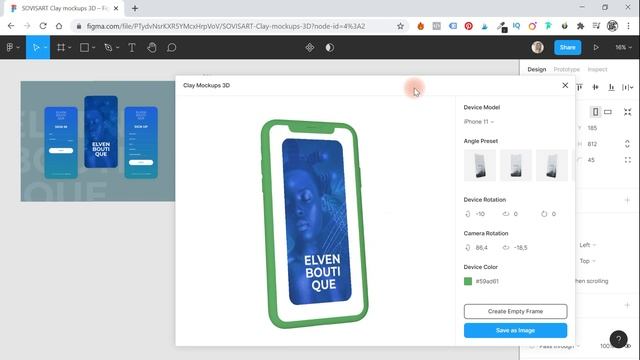
Task: Switch to the Inspect tab
Action: coord(597,69)
